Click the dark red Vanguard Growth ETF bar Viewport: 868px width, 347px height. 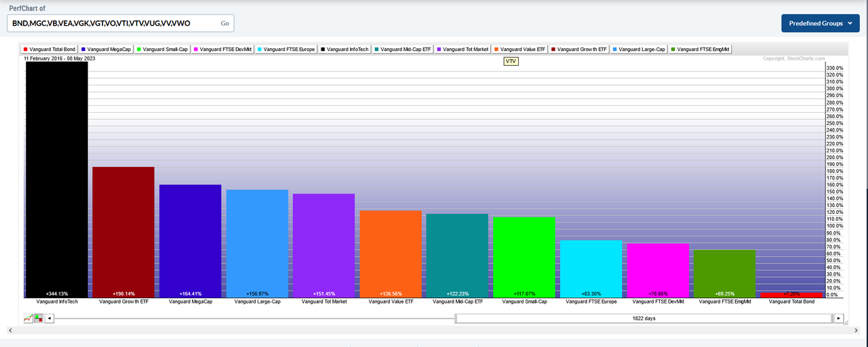123,232
